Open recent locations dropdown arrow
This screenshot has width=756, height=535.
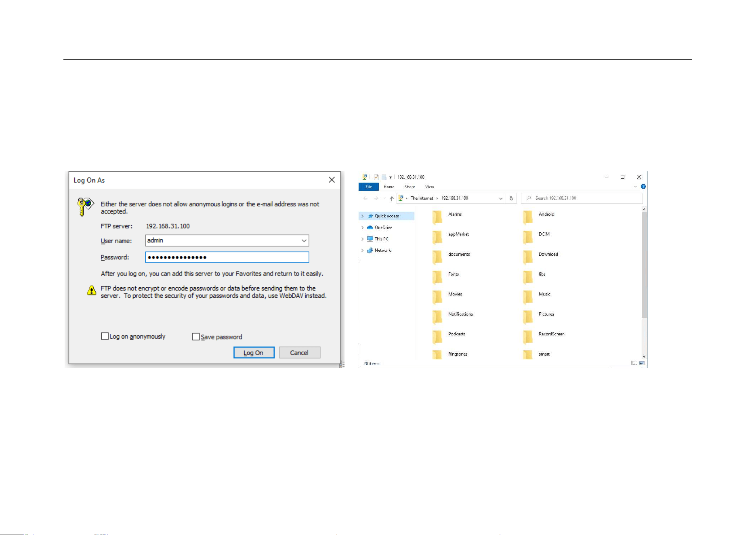pos(384,198)
